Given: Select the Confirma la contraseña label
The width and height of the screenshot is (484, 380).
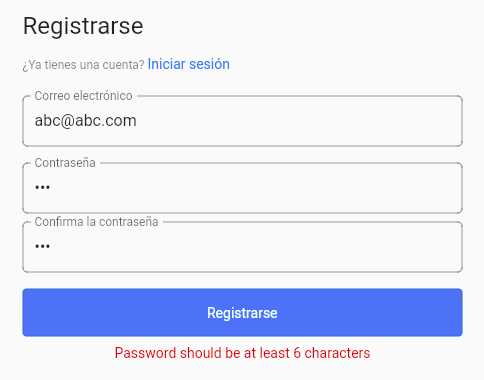Looking at the screenshot, I should (x=96, y=222).
